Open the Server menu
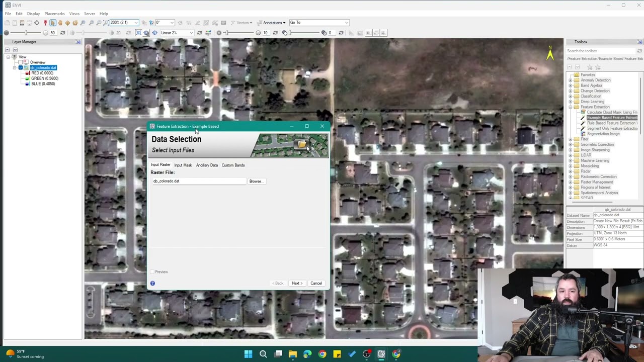The height and width of the screenshot is (362, 644). click(x=89, y=14)
